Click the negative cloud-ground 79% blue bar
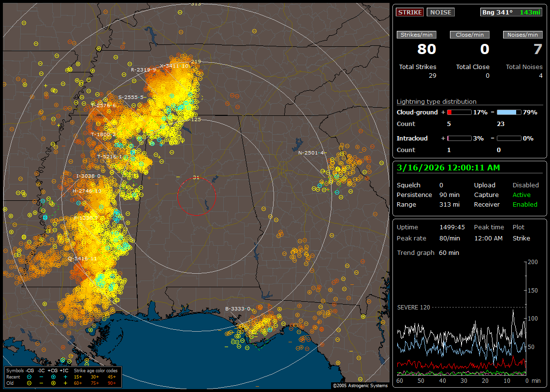This screenshot has height=392, width=550. (509, 112)
